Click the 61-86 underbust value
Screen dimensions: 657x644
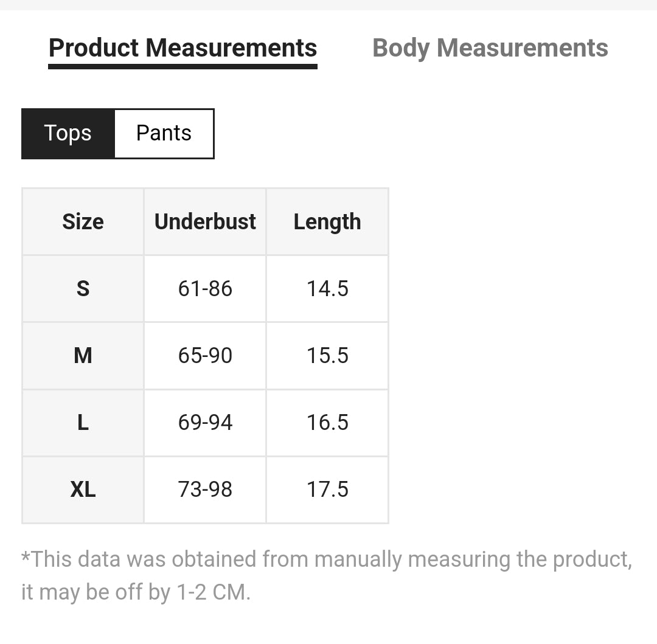pyautogui.click(x=205, y=288)
